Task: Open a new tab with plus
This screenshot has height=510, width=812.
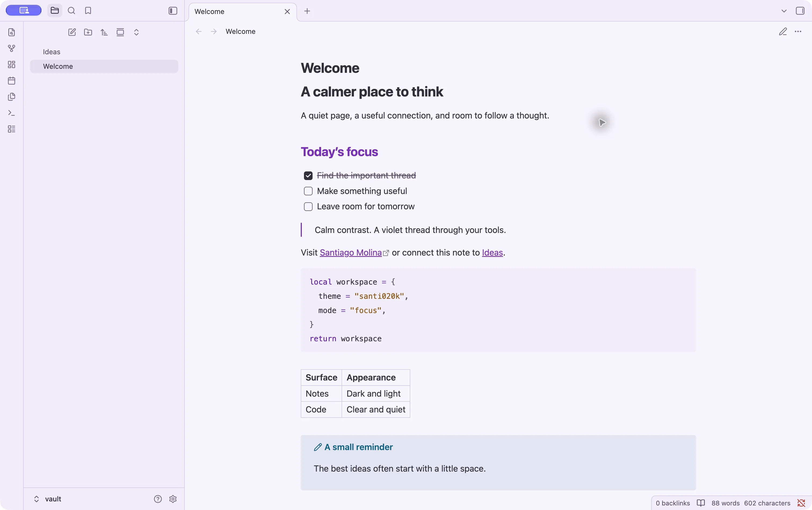Action: click(x=307, y=11)
